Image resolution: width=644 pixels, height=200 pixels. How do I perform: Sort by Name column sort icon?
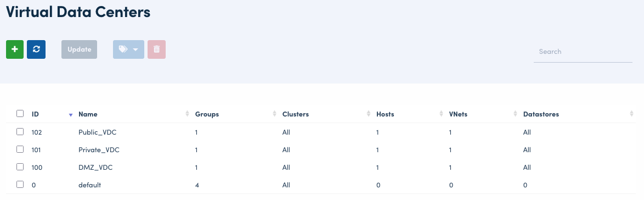(188, 114)
